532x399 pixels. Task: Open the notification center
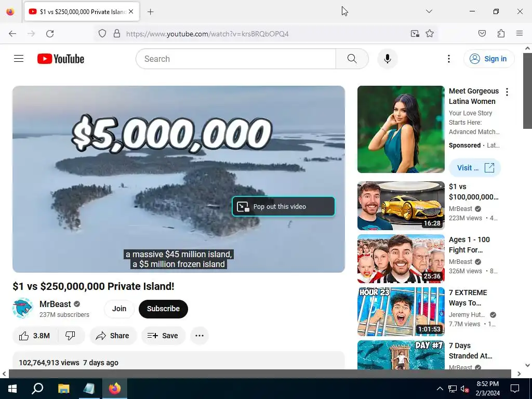515,389
